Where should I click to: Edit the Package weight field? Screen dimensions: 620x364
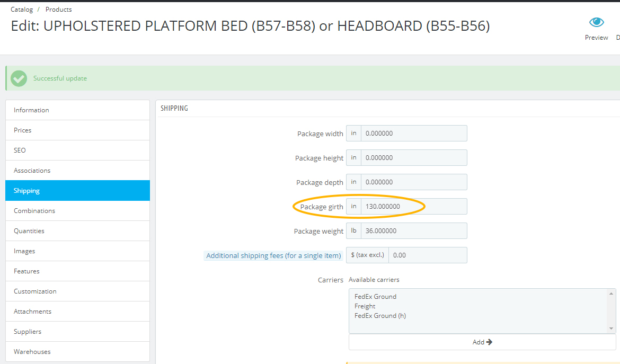click(x=413, y=231)
